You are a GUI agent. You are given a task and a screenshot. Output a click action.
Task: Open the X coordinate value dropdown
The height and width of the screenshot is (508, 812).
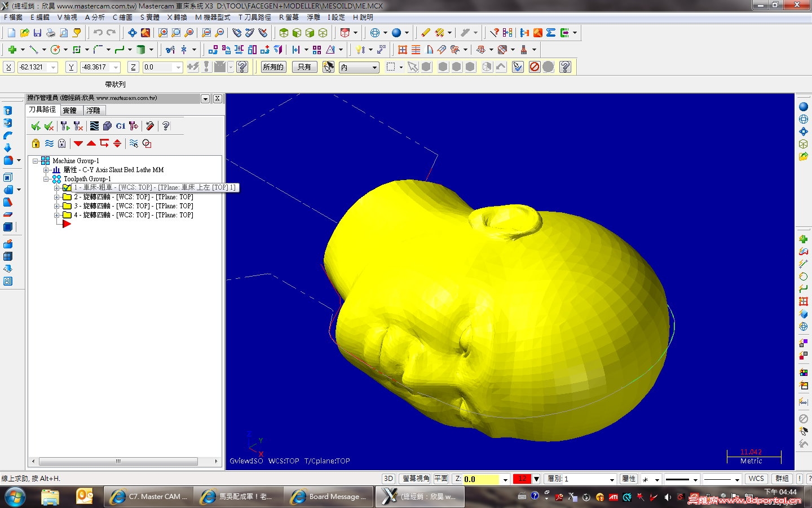(x=54, y=68)
